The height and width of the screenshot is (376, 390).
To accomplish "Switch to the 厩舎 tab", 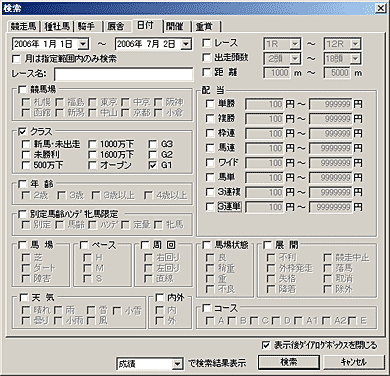I will click(117, 26).
